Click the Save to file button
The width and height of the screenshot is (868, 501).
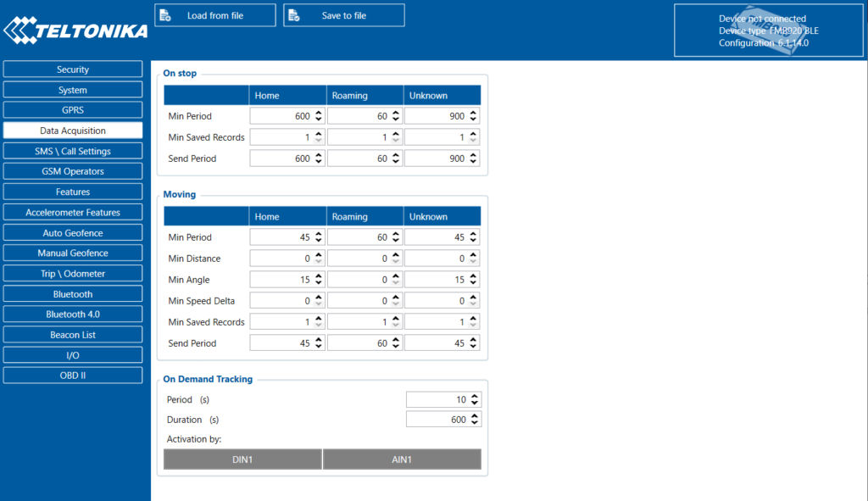344,15
